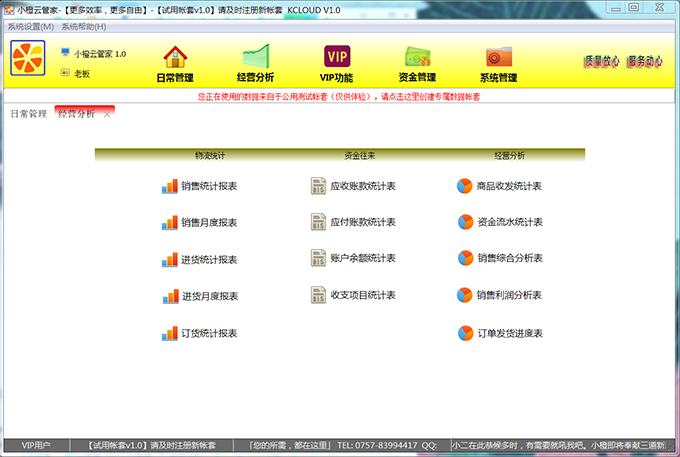Screen dimensions: 680x457
Task: Click user card icon beside 老板
Action: pos(65,72)
